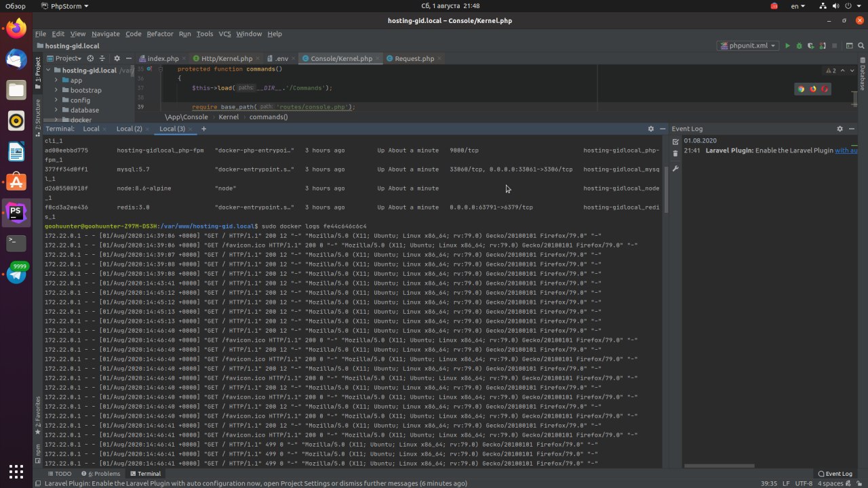
Task: Hide the Project tool window
Action: (128, 58)
